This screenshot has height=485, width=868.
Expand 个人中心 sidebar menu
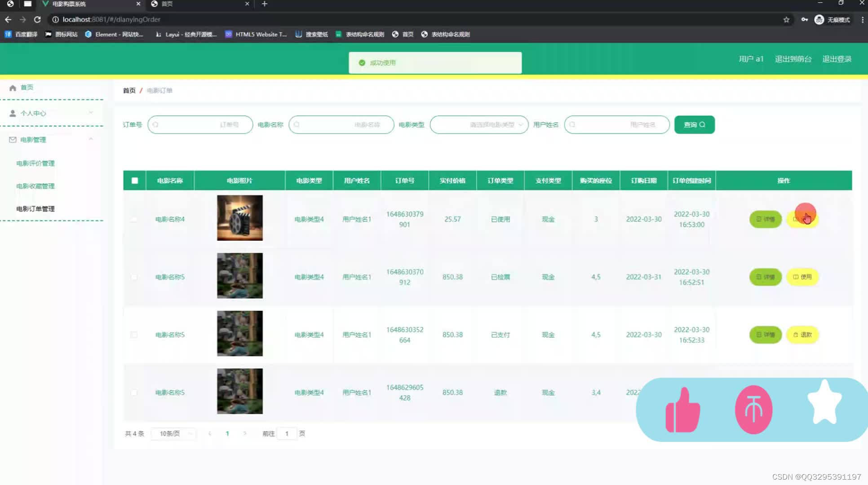pyautogui.click(x=51, y=113)
